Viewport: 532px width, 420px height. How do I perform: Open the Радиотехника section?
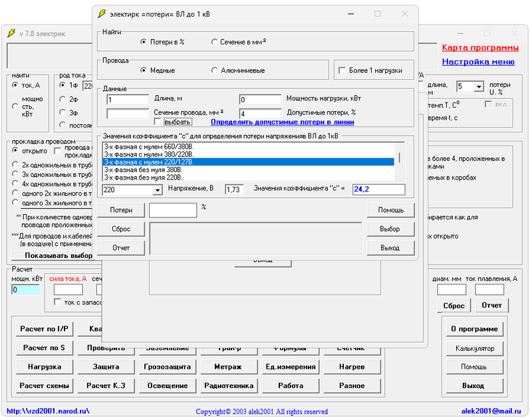[229, 385]
